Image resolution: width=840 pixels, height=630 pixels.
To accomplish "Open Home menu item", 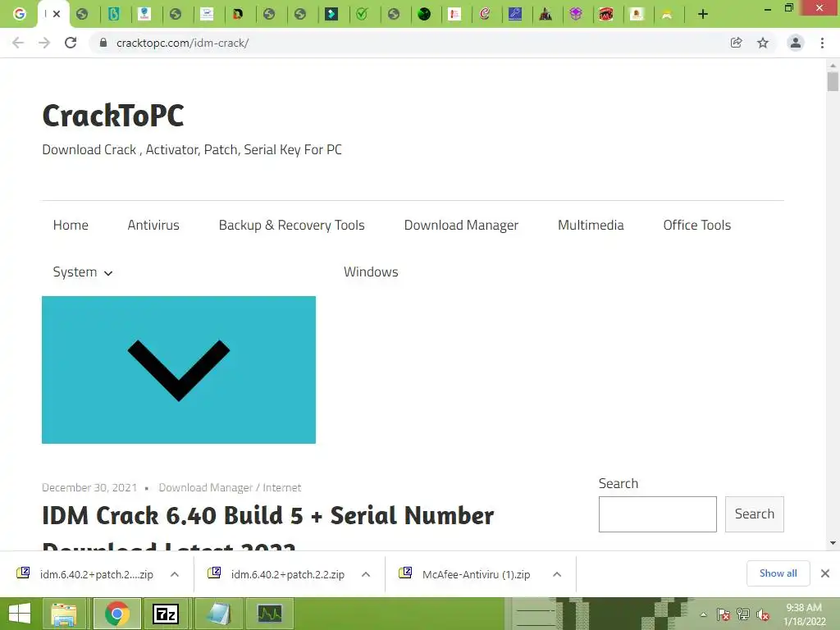I will (71, 225).
